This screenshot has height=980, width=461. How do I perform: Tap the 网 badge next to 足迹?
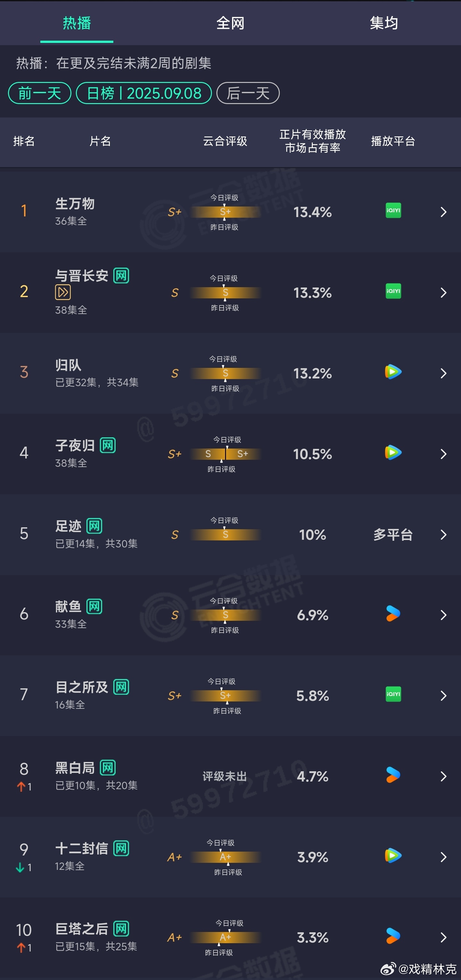coord(94,526)
